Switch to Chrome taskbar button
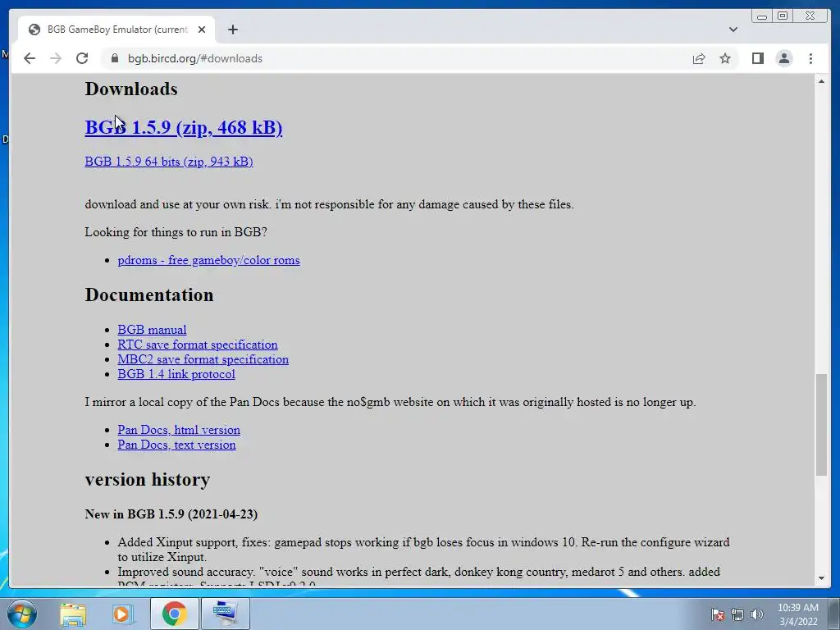Image resolution: width=840 pixels, height=630 pixels. coord(174,614)
